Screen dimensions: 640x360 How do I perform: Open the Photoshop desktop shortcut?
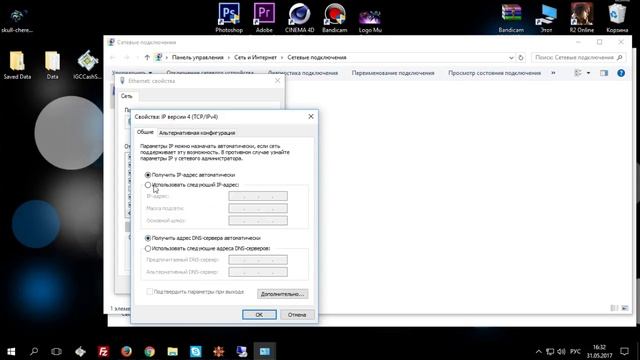click(229, 17)
